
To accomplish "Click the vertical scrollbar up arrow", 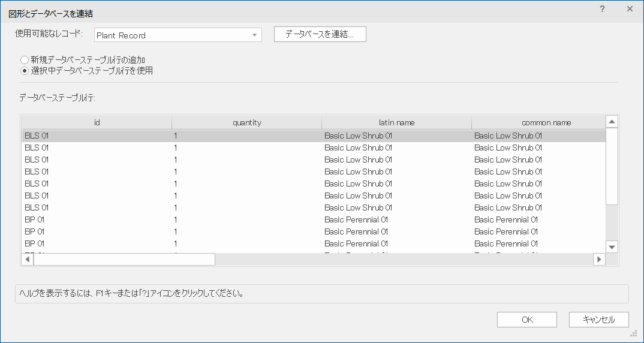I will click(x=612, y=122).
